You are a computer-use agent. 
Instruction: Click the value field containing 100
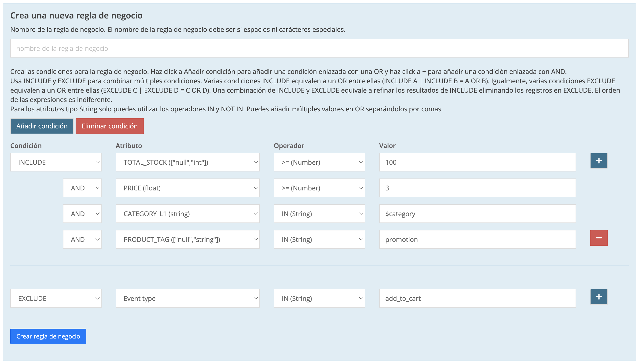coord(477,162)
